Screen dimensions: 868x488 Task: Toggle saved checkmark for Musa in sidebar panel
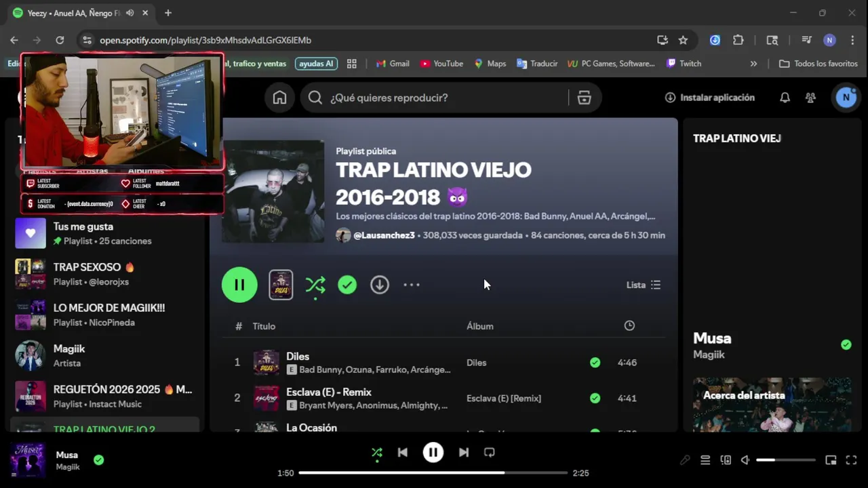846,344
